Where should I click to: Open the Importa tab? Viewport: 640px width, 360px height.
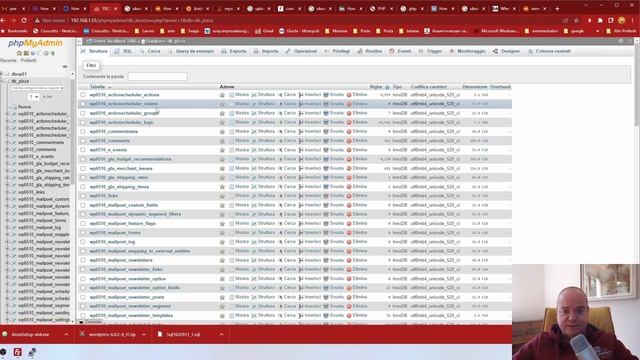267,51
